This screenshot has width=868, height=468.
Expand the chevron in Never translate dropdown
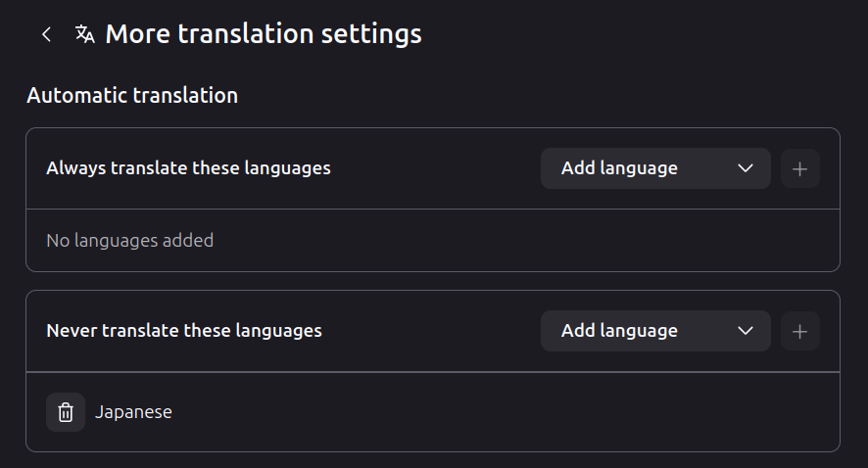[x=745, y=331]
